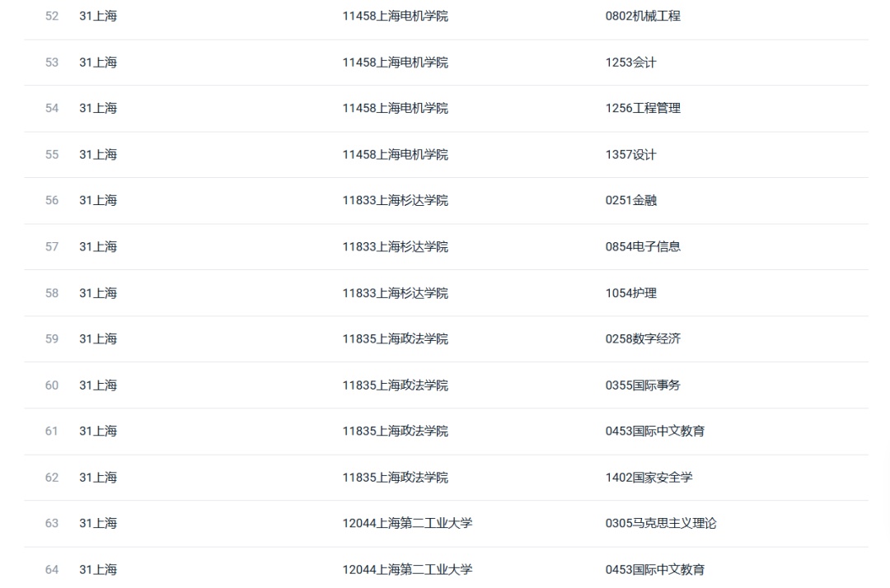Click row number 52

(x=52, y=16)
